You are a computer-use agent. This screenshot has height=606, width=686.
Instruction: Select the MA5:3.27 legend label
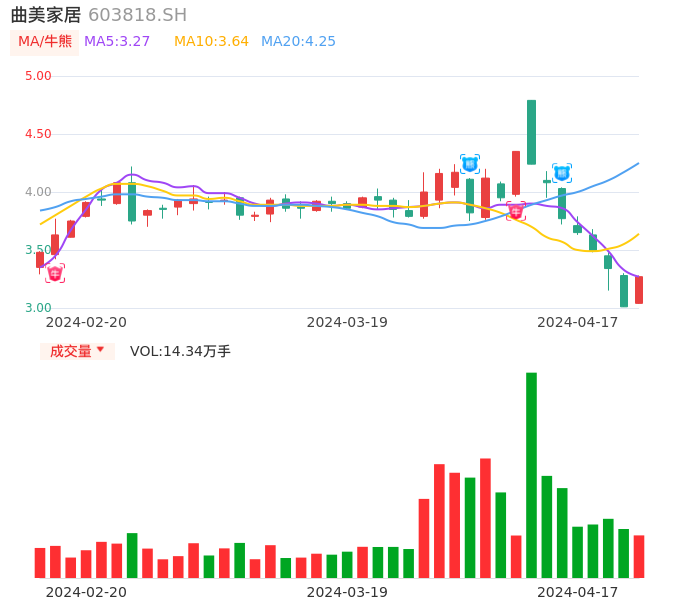pos(117,42)
